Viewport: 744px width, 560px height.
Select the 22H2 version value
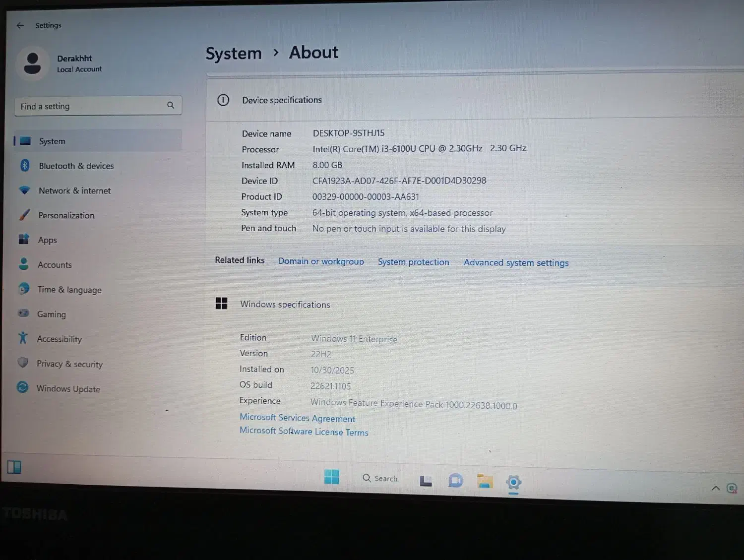pyautogui.click(x=321, y=354)
